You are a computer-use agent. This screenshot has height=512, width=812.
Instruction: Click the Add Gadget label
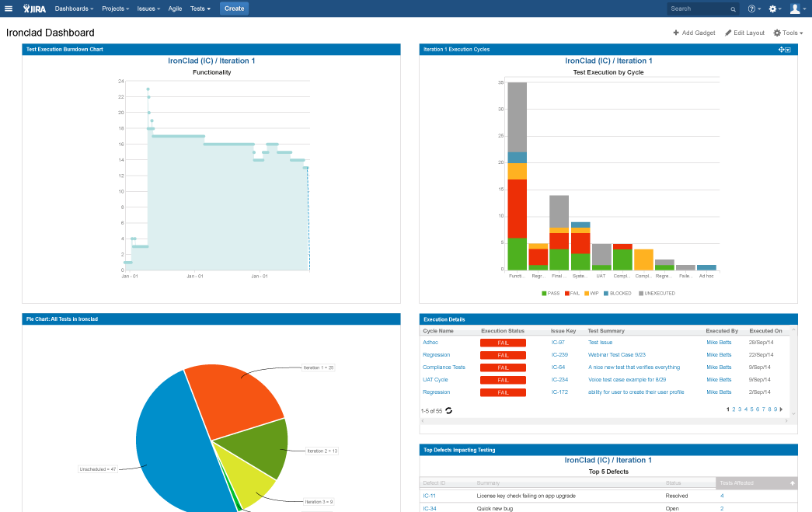pos(698,33)
